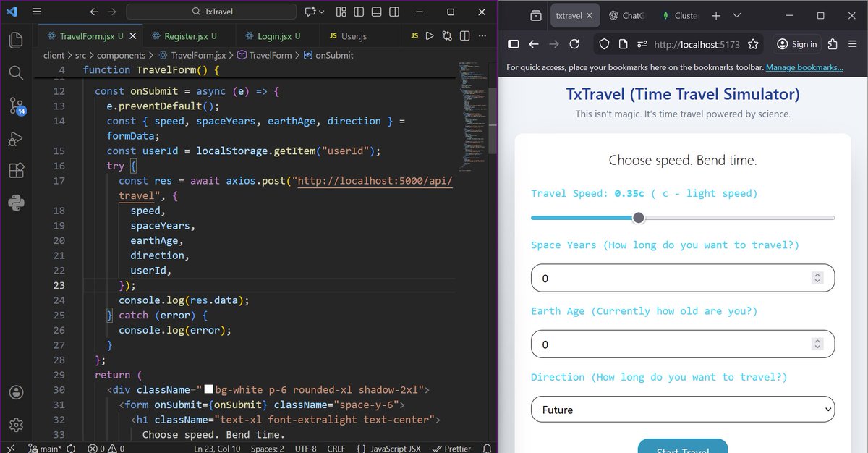Open the VS Code hamburger menu
The height and width of the screenshot is (453, 868).
pyautogui.click(x=37, y=12)
